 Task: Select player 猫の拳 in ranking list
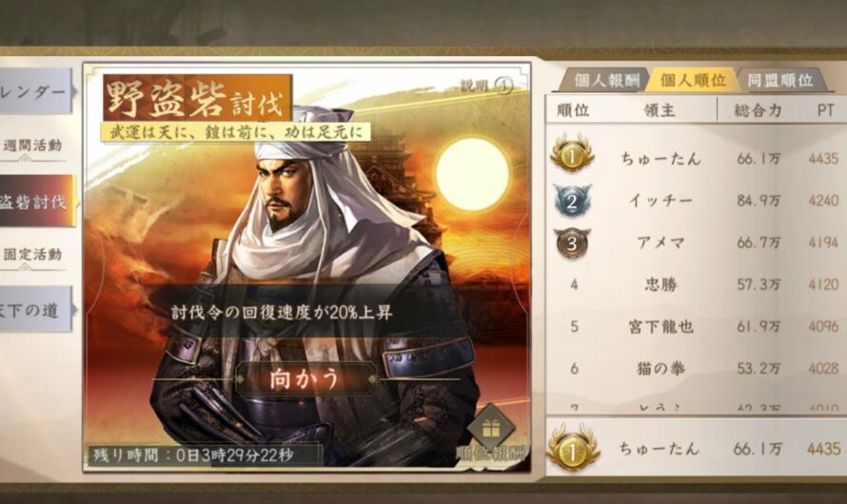(x=660, y=369)
